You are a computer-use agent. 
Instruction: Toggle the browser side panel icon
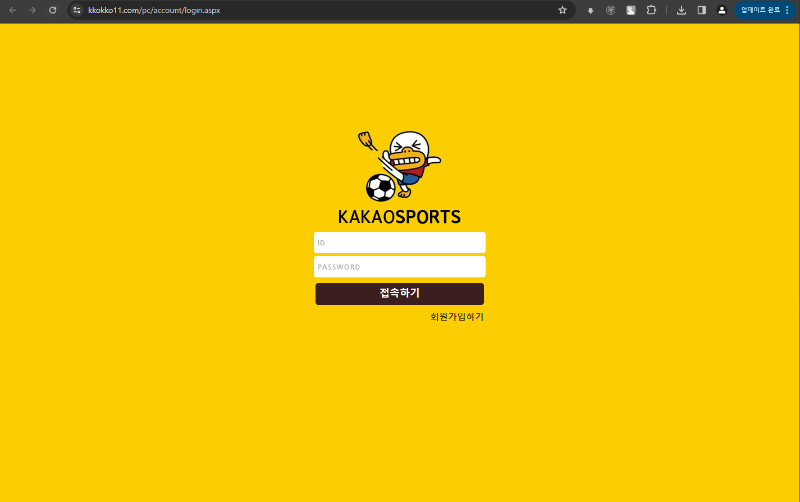coord(701,10)
